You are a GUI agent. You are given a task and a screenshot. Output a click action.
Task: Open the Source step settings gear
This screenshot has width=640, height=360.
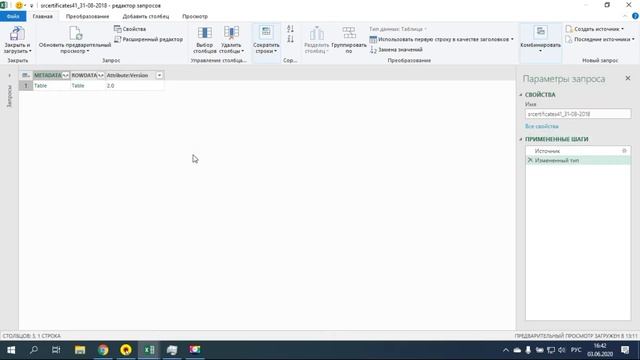click(x=624, y=151)
